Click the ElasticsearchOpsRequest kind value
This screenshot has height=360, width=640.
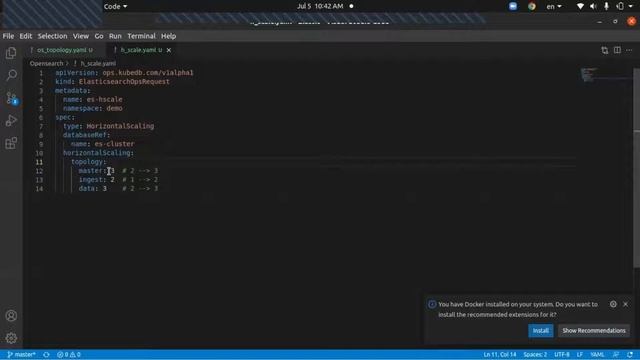pos(124,82)
